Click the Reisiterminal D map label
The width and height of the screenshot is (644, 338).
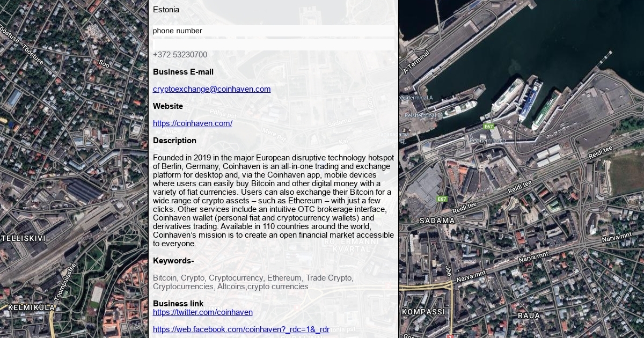tap(487, 141)
